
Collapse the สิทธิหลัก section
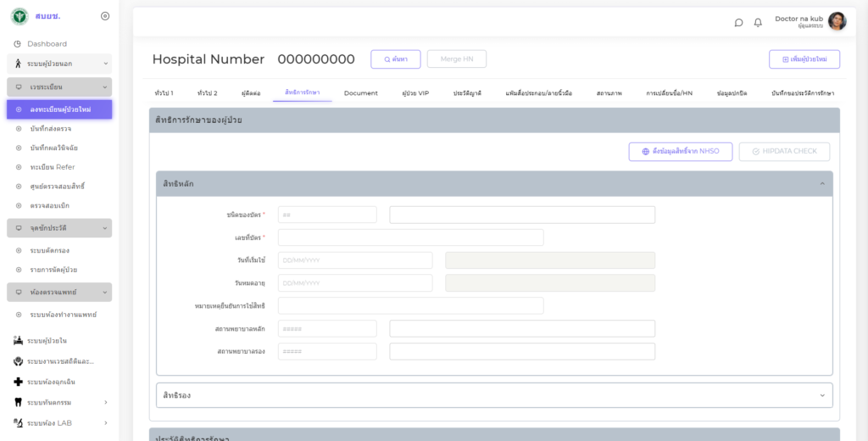coord(821,184)
